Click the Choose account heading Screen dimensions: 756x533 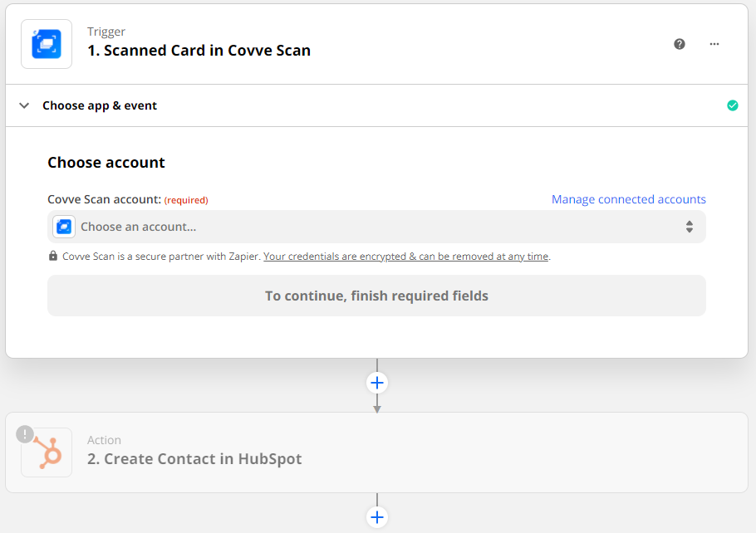point(106,163)
